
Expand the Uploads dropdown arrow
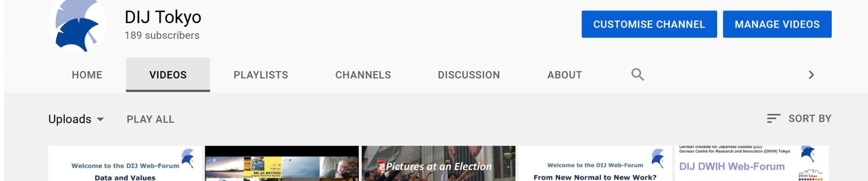100,119
